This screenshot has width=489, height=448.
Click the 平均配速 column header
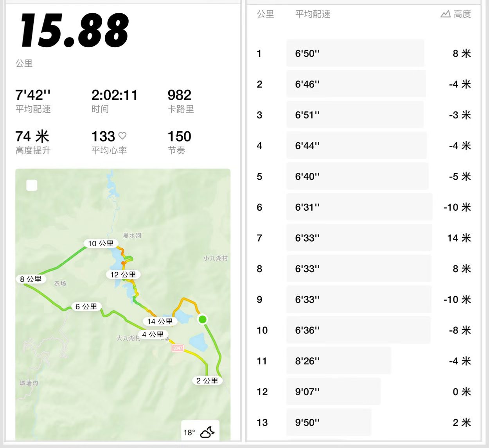point(313,14)
